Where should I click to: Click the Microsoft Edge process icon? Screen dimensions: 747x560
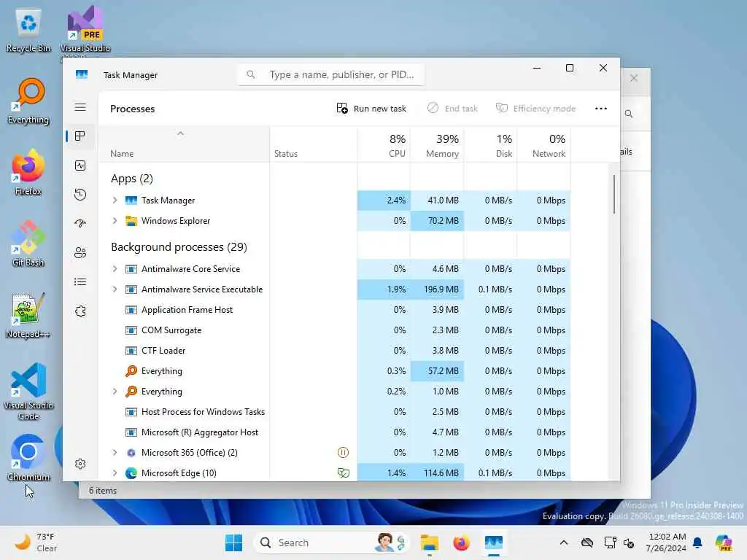(x=131, y=472)
